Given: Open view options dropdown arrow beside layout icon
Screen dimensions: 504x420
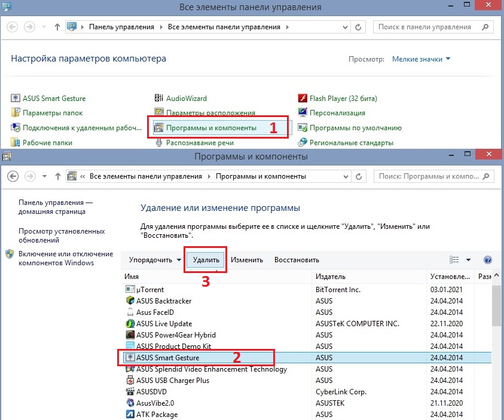Looking at the screenshot, I should coord(468,260).
